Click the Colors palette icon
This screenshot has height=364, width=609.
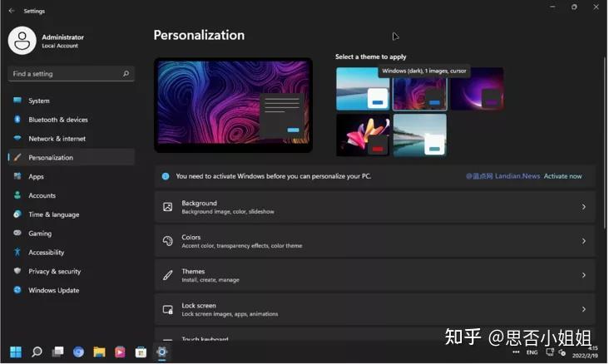click(x=168, y=241)
